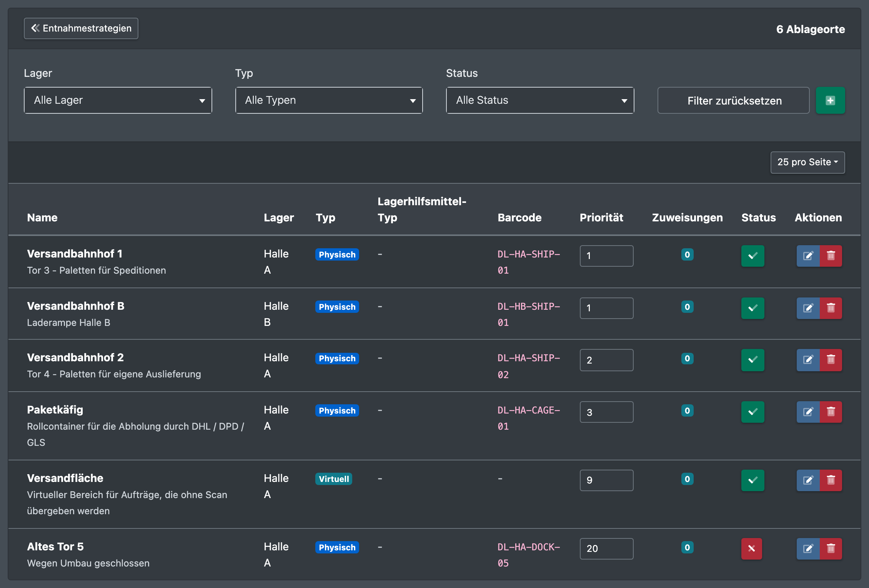The height and width of the screenshot is (588, 869).
Task: Delete the Paketkäfig entry
Action: tap(831, 412)
